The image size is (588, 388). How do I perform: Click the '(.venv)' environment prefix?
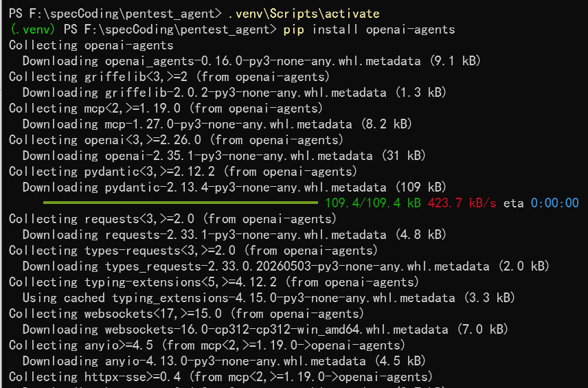32,30
